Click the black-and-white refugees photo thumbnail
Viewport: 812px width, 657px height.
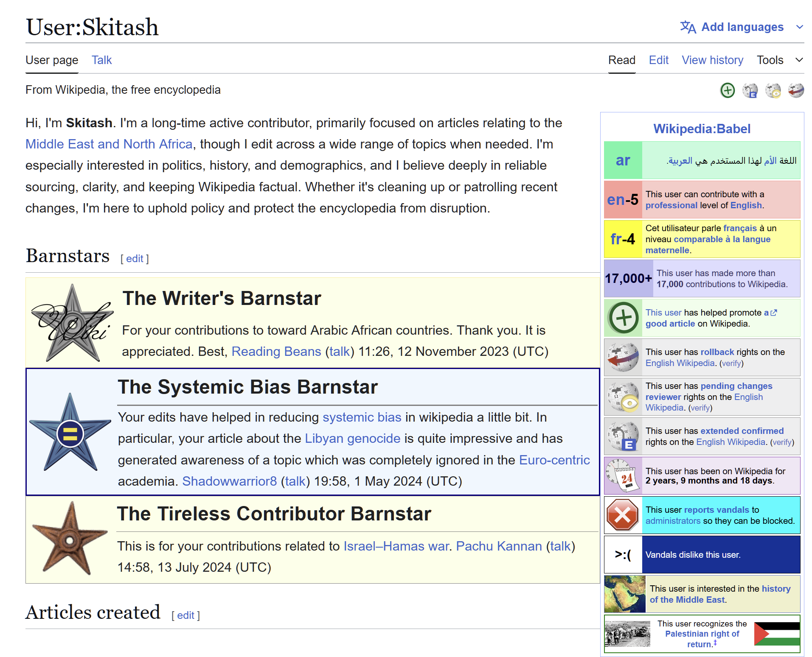tap(628, 634)
